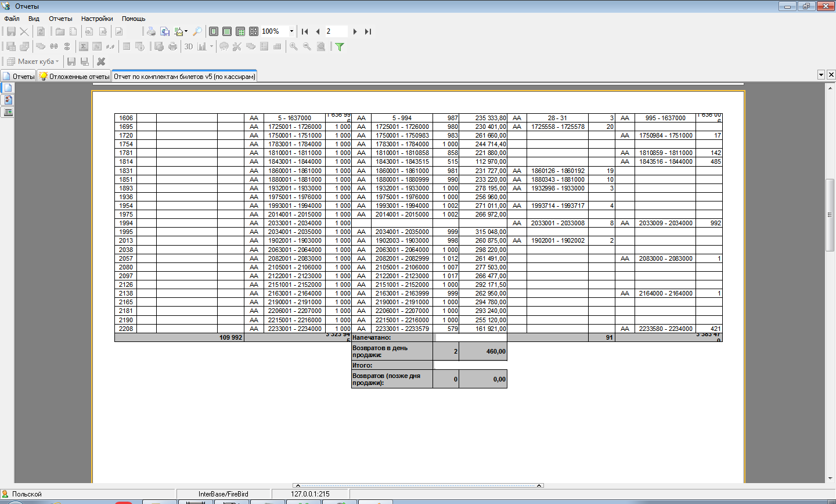Switch to the Отчеты tab
The width and height of the screenshot is (836, 504).
[19, 76]
